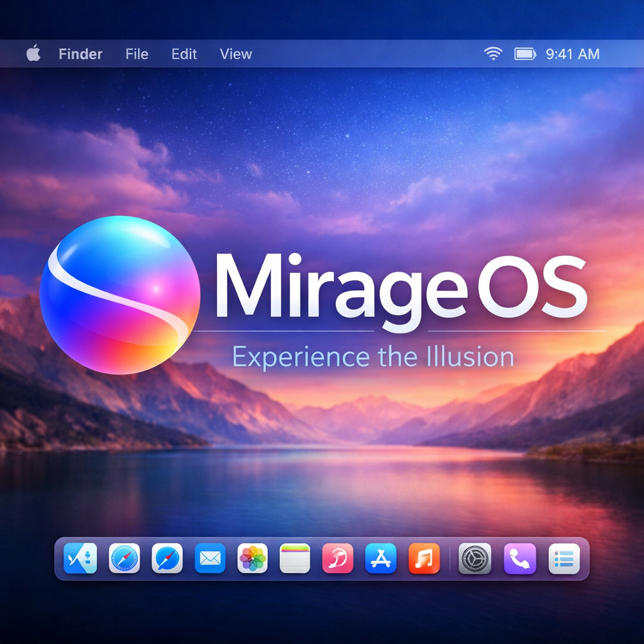Launch the orange Music app
This screenshot has height=644, width=644.
click(424, 558)
